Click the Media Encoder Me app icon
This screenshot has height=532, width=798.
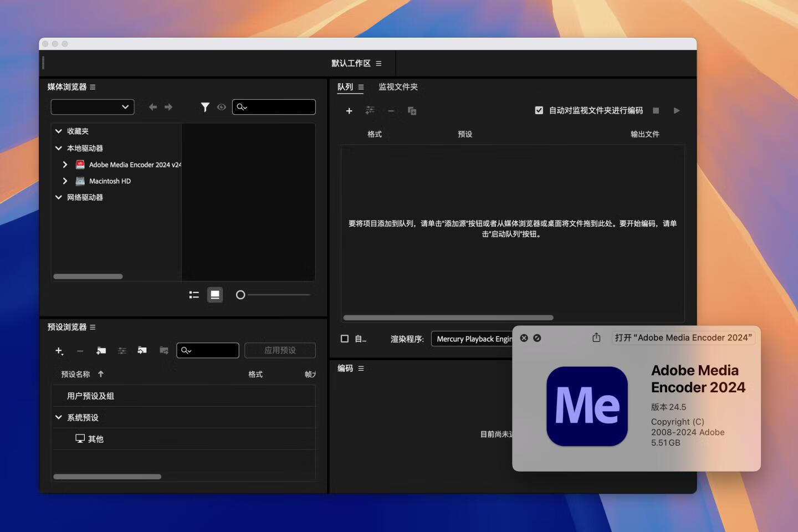587,406
